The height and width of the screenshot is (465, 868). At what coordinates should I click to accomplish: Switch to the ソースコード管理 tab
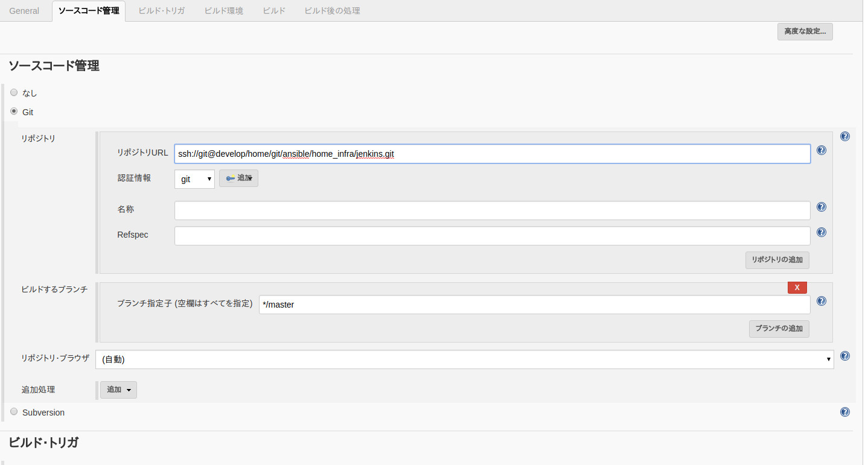(x=89, y=11)
